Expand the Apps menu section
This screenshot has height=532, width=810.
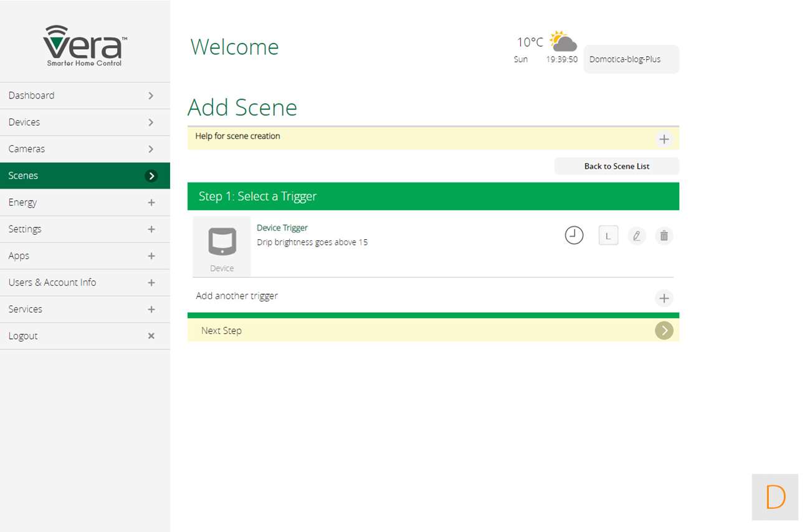coord(151,256)
